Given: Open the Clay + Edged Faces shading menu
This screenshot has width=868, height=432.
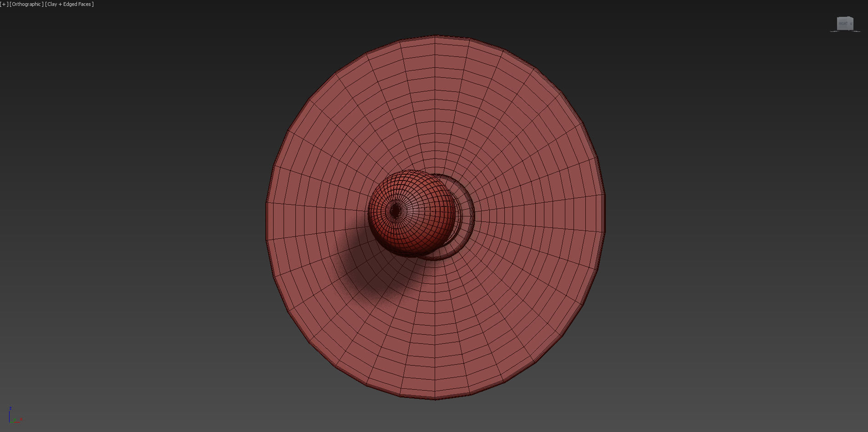Looking at the screenshot, I should point(70,4).
